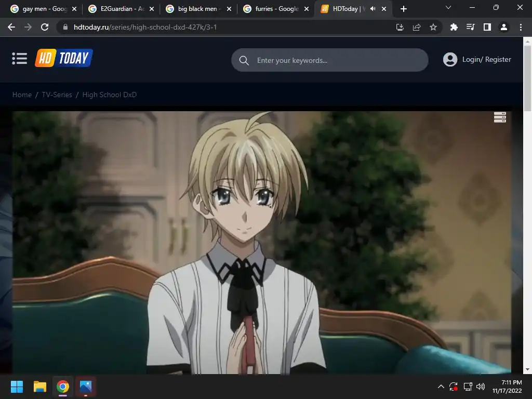Screen dimensions: 532x399
Task: Open TV-Series breadcrumb link
Action: pos(57,95)
